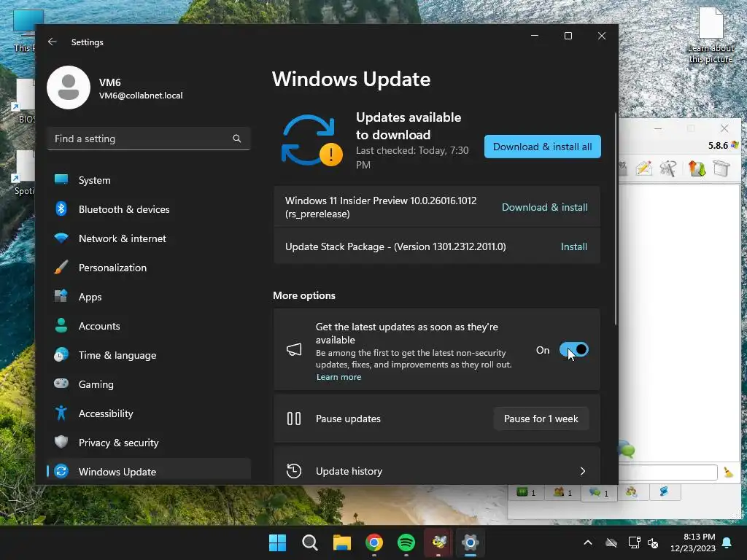747x560 pixels.
Task: Open Apps settings category
Action: tap(149, 297)
